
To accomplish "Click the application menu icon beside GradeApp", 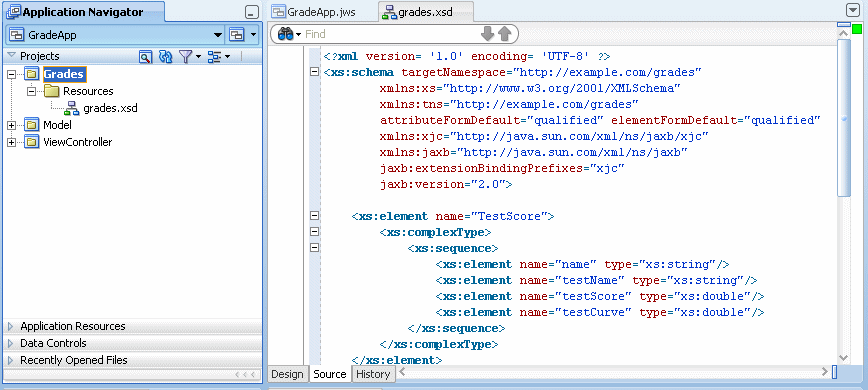I will pos(237,35).
